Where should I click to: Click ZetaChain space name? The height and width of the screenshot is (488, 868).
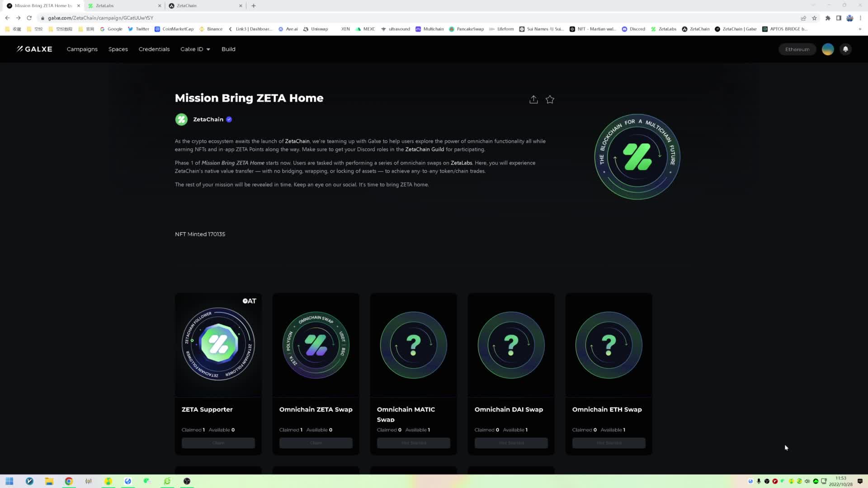coord(208,119)
